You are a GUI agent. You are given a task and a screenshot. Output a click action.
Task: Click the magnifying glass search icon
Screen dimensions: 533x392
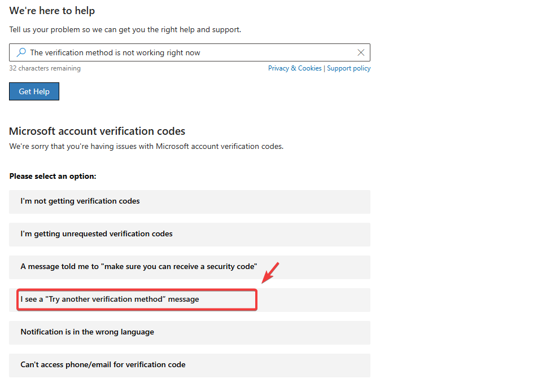21,52
